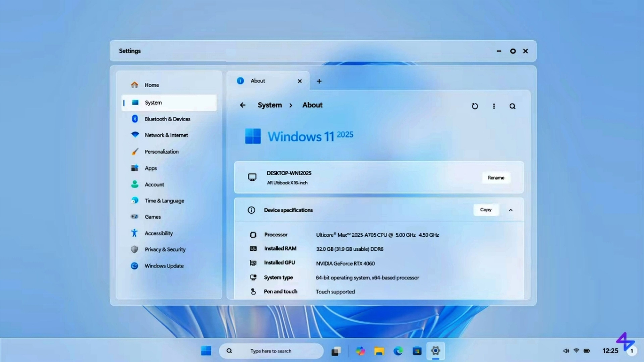Click NVIDIA GeForce RTX 4060 value
Screen dimensions: 644x362
click(345, 263)
